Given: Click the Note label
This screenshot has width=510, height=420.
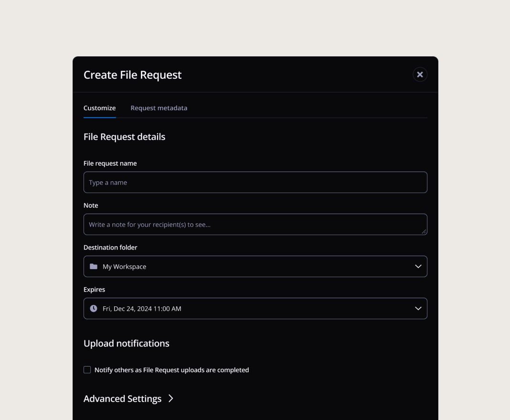Looking at the screenshot, I should pos(91,205).
